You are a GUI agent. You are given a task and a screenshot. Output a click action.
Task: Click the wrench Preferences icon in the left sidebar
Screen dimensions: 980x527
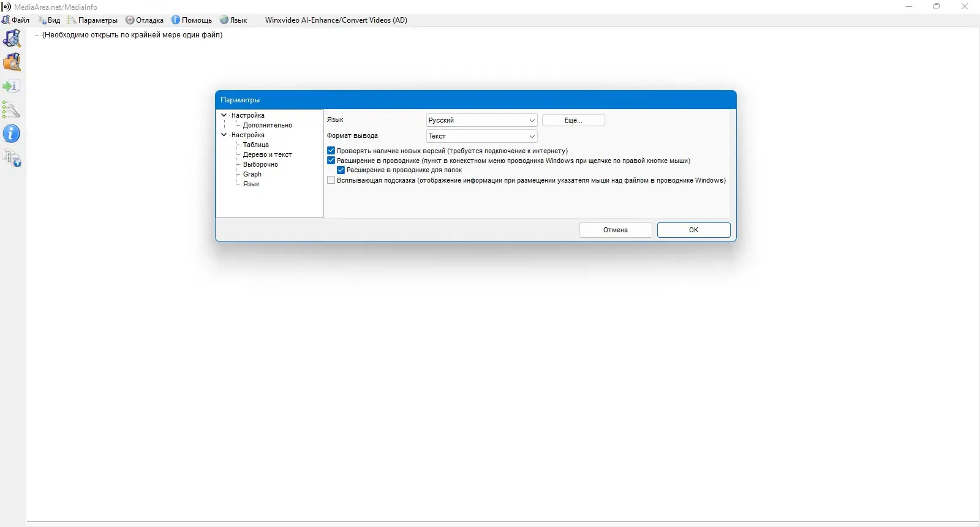click(x=12, y=110)
